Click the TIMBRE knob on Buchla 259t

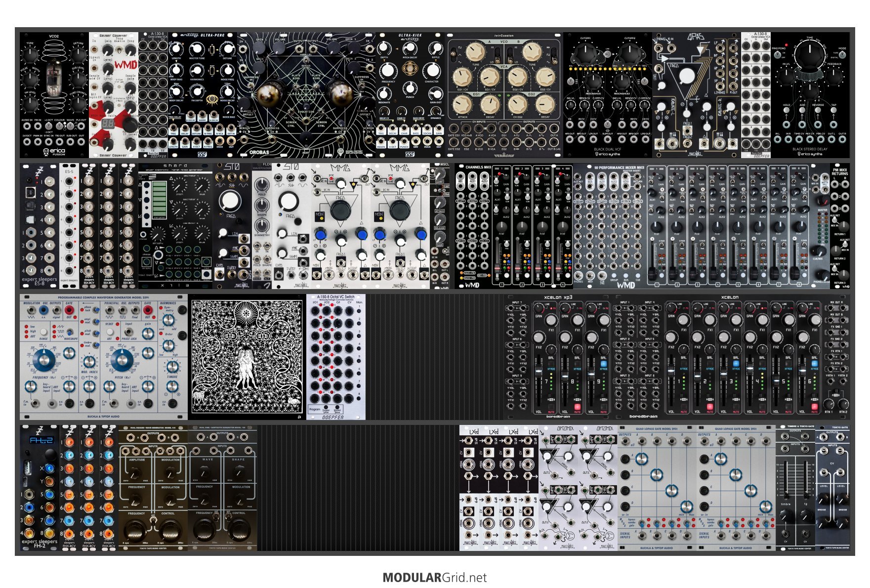pos(172,366)
